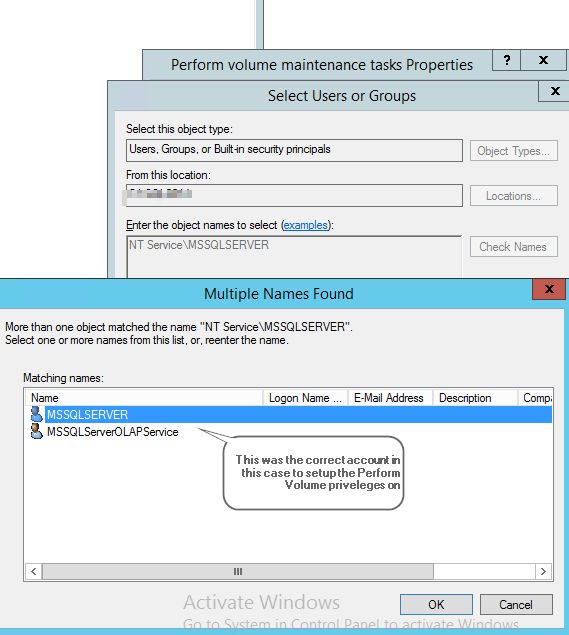
Task: Click the object type field
Action: pyautogui.click(x=294, y=150)
